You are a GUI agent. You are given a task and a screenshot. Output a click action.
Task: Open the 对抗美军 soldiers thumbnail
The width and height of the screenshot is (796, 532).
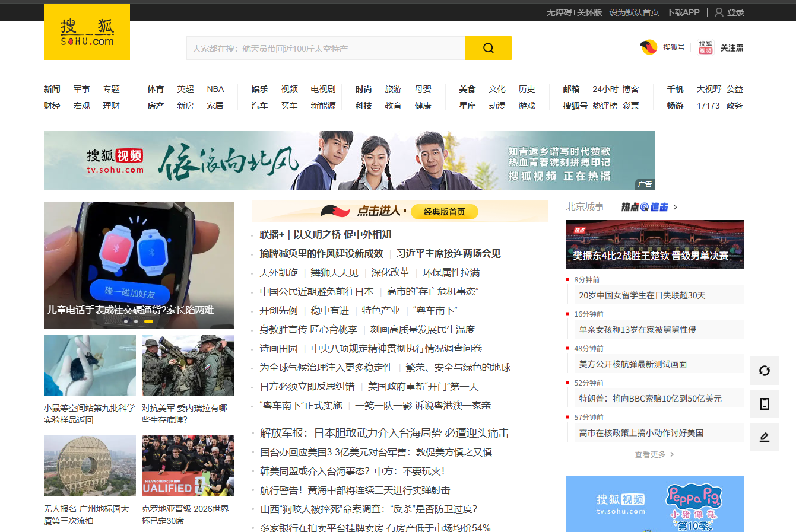point(188,365)
